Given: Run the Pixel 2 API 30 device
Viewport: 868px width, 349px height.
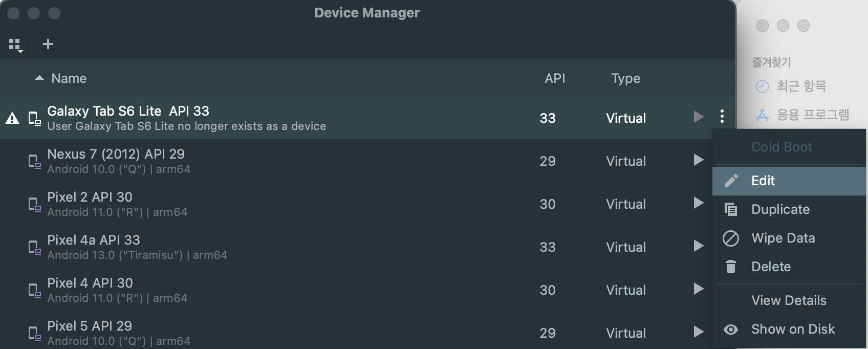Looking at the screenshot, I should (699, 203).
